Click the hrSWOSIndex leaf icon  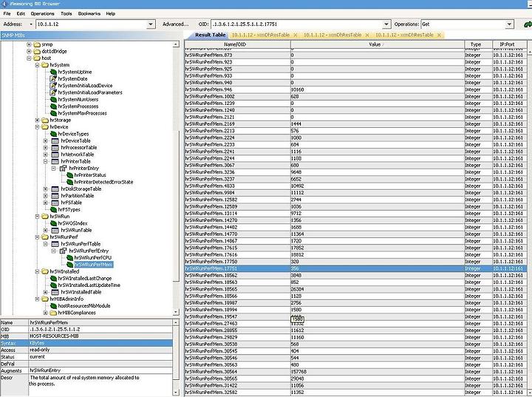tap(53, 223)
